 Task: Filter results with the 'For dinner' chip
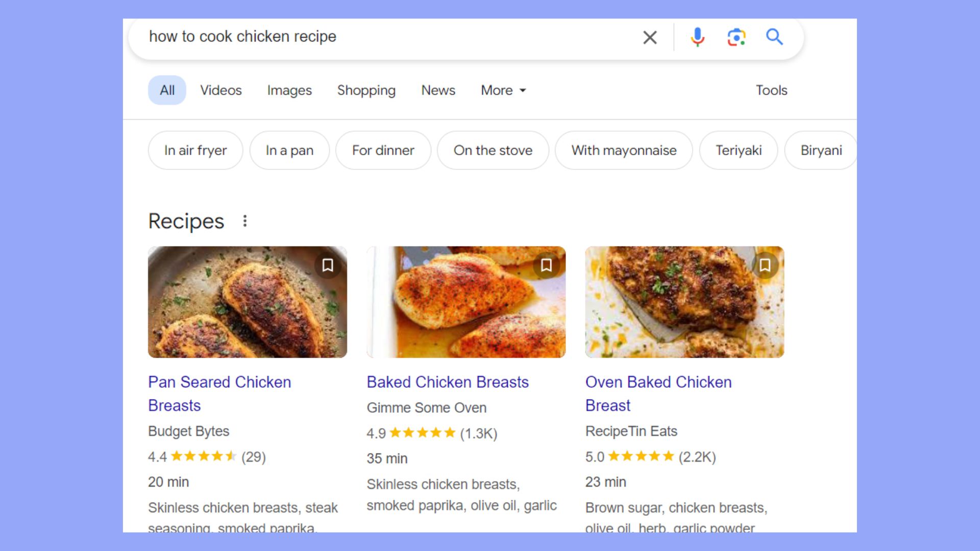click(383, 150)
